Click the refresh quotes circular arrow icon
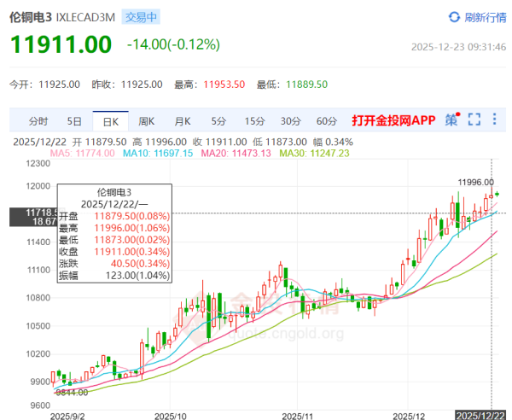Image resolution: width=512 pixels, height=420 pixels. click(454, 17)
